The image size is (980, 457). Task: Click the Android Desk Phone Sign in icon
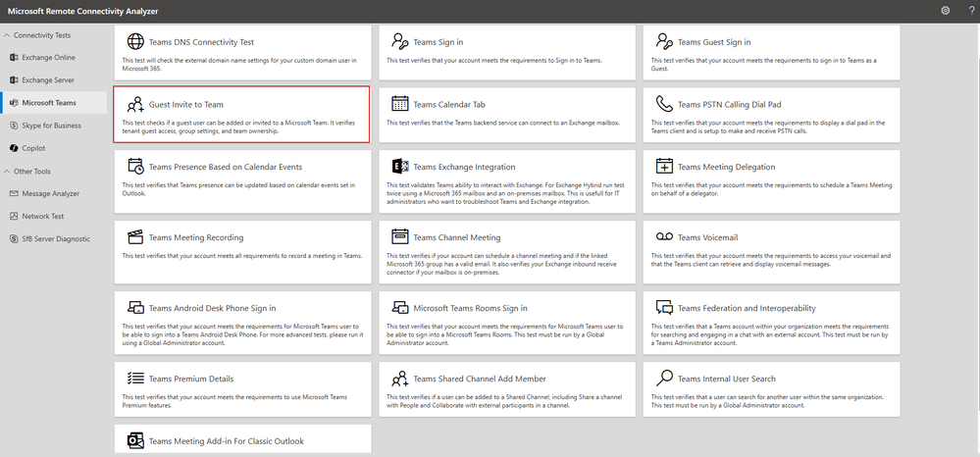click(x=135, y=308)
